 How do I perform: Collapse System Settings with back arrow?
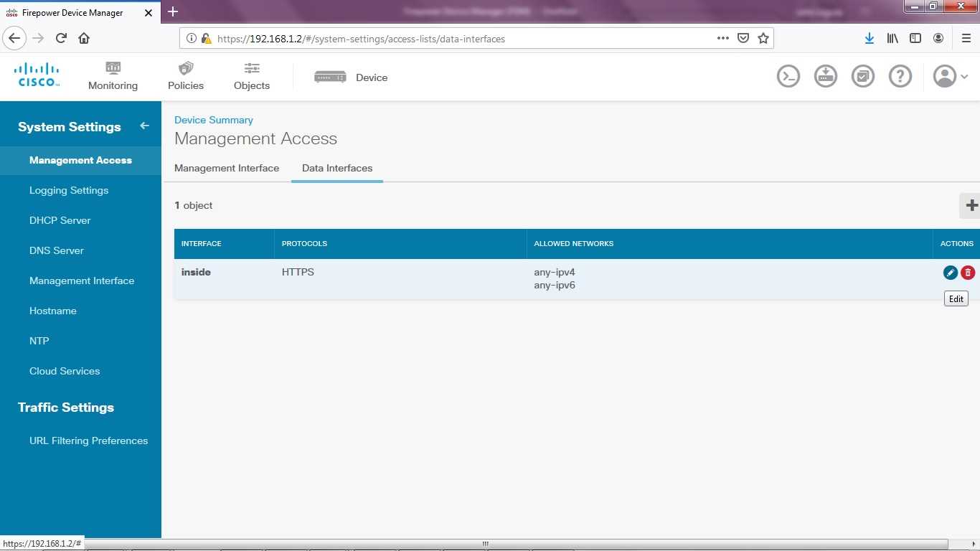(144, 126)
